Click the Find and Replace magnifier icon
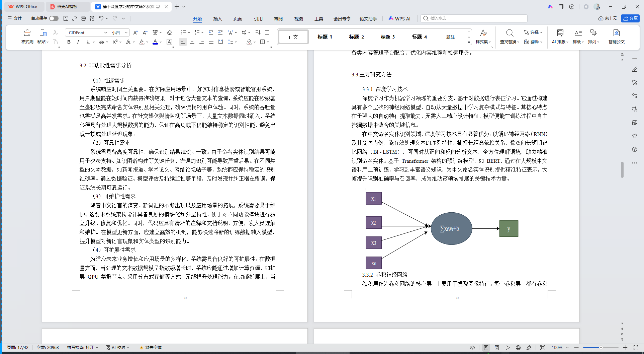Screen dimensions: 644x354 [510, 33]
